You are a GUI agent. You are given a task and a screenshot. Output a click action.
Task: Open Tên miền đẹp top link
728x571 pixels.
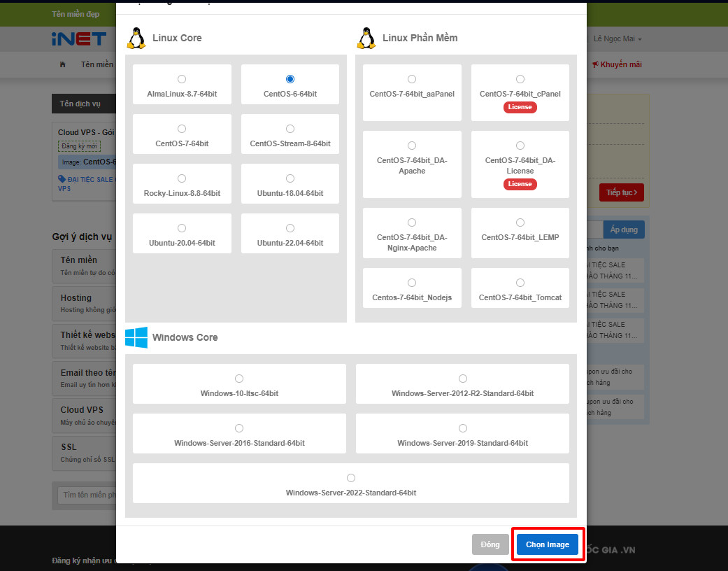[76, 14]
